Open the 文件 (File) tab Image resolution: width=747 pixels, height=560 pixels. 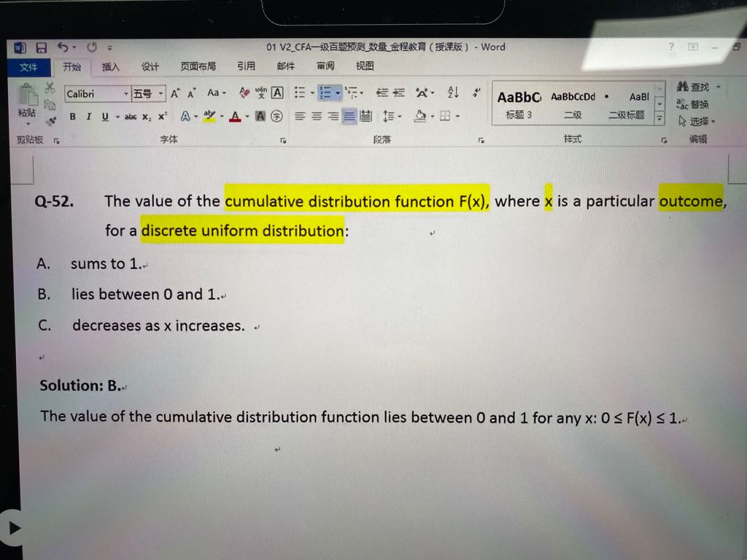[x=28, y=67]
